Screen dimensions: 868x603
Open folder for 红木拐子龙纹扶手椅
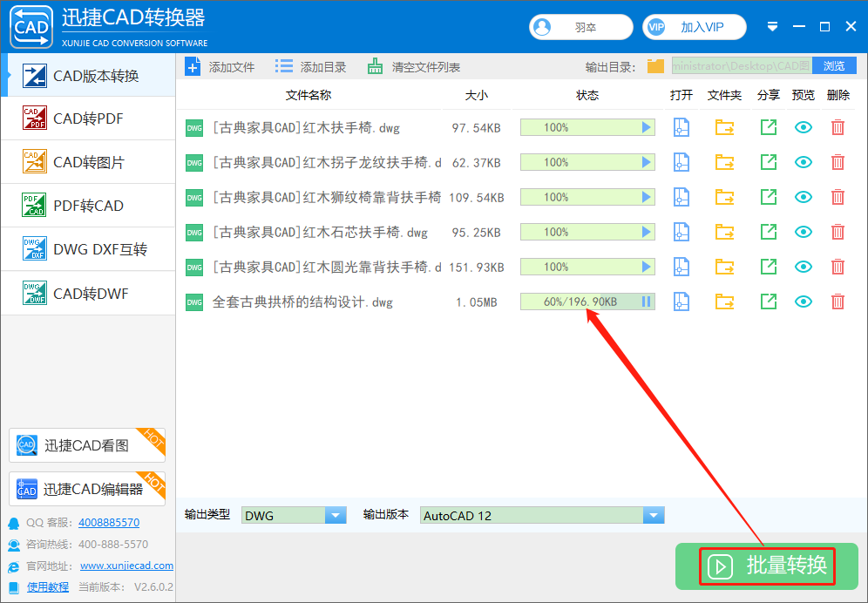point(724,162)
